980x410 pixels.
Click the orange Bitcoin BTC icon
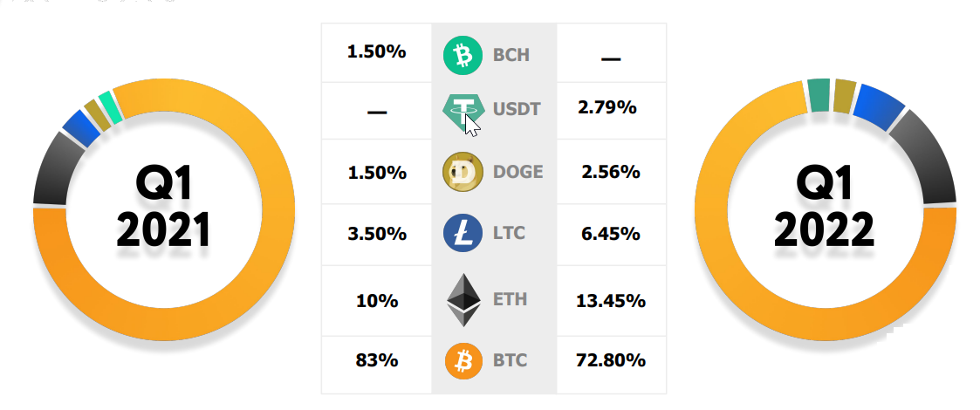[463, 361]
